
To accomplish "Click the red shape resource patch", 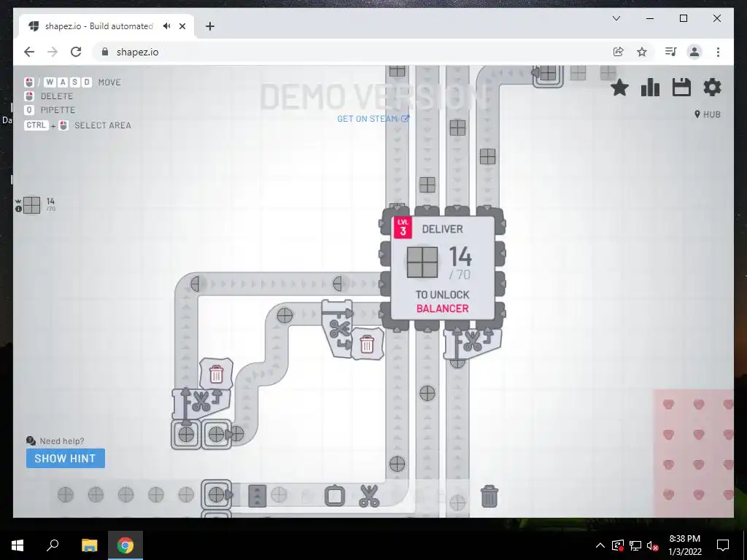I will pos(693,452).
